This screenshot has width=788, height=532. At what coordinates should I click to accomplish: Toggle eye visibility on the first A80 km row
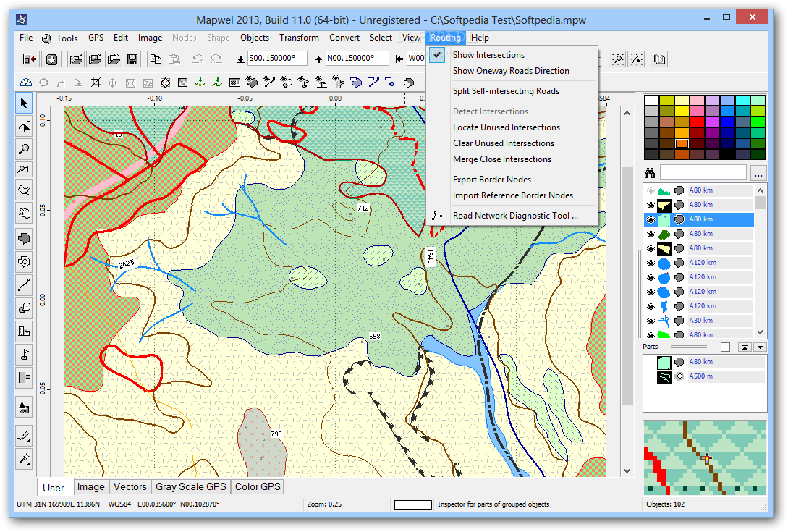[651, 190]
